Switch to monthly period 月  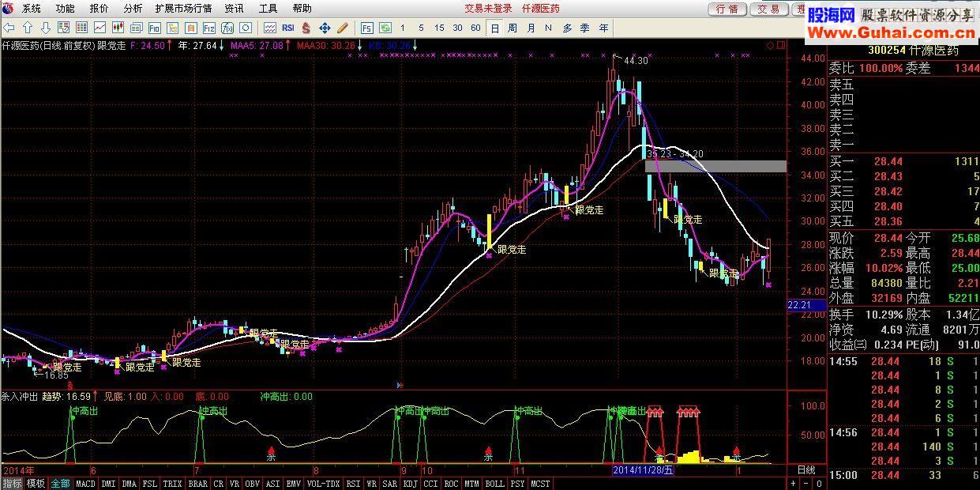(531, 28)
